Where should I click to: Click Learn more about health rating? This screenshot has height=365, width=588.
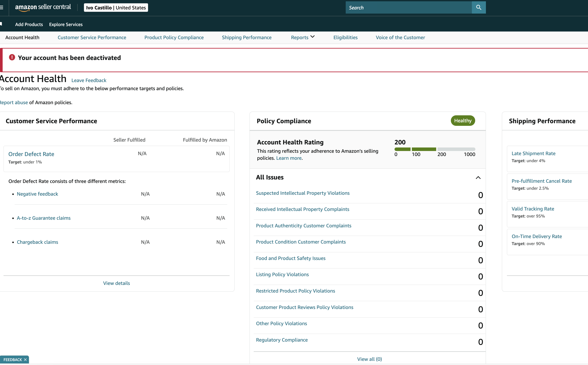289,158
